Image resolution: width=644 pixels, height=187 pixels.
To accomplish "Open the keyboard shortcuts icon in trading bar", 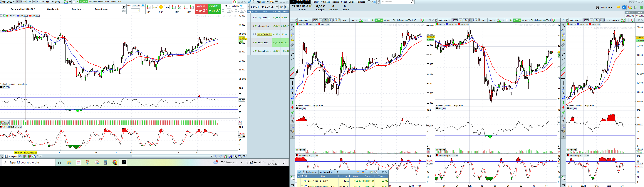I will (x=124, y=11).
